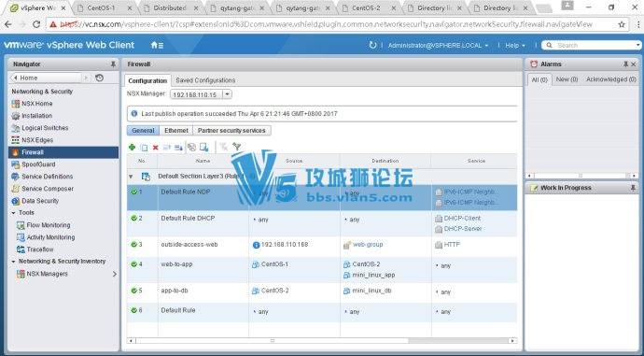
Task: Click the browser reload icon
Action: (x=36, y=24)
